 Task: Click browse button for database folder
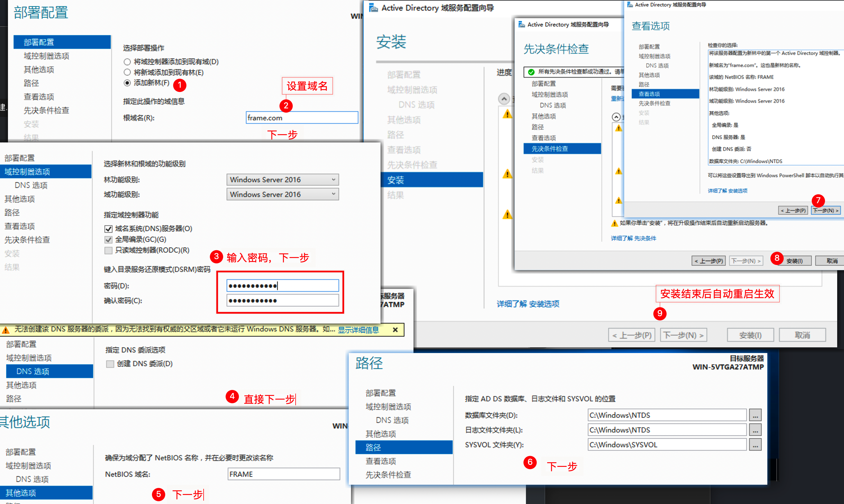click(755, 415)
